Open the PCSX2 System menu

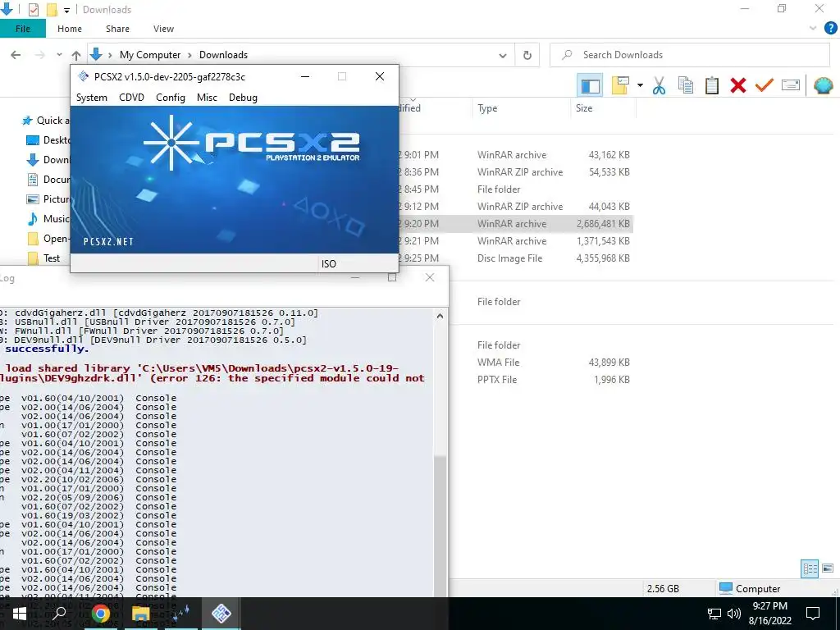92,98
